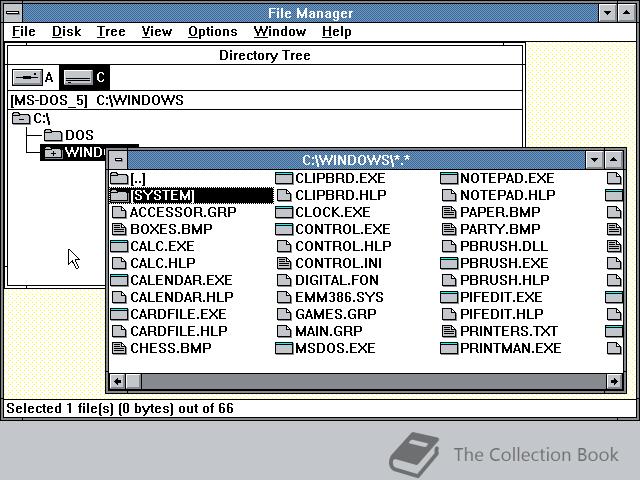Screen dimensions: 640x480
Task: Minimize the C:\WINDOWS\*.* window
Action: (x=594, y=160)
